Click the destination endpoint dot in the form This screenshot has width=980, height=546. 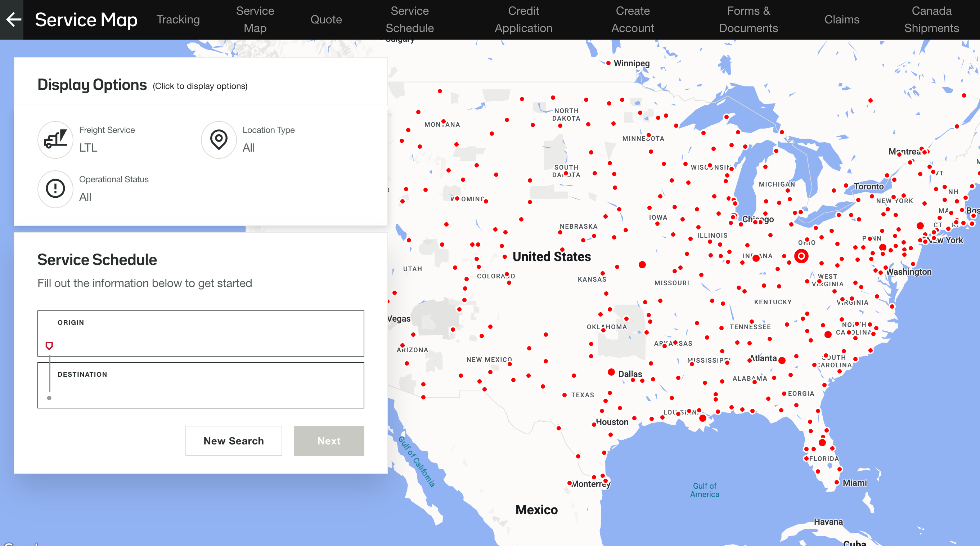pyautogui.click(x=49, y=398)
